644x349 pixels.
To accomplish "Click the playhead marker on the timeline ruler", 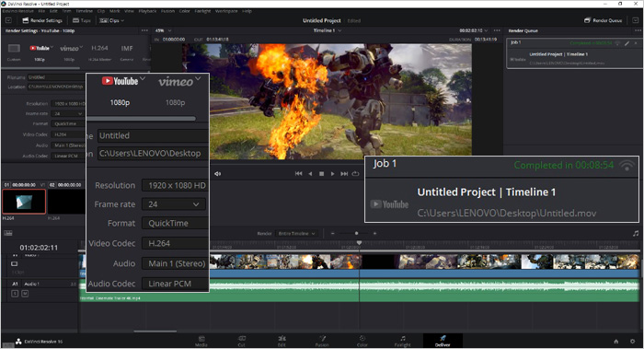I will (x=360, y=243).
